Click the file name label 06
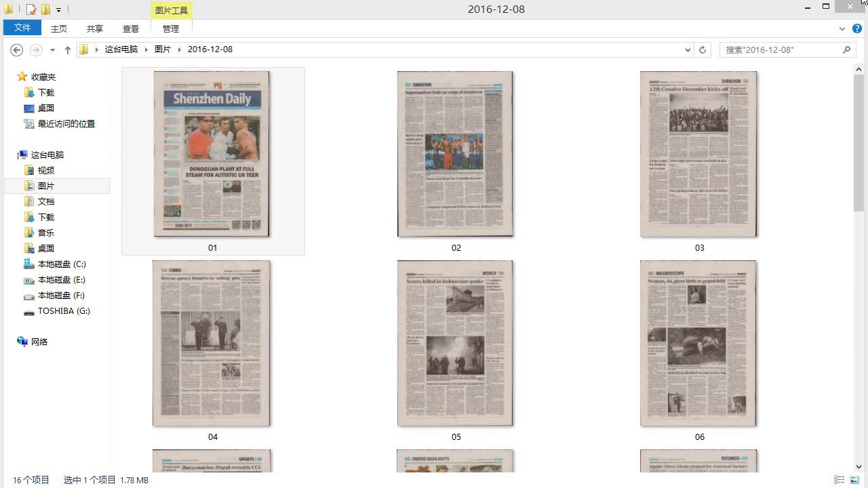The height and width of the screenshot is (488, 868). pyautogui.click(x=700, y=437)
